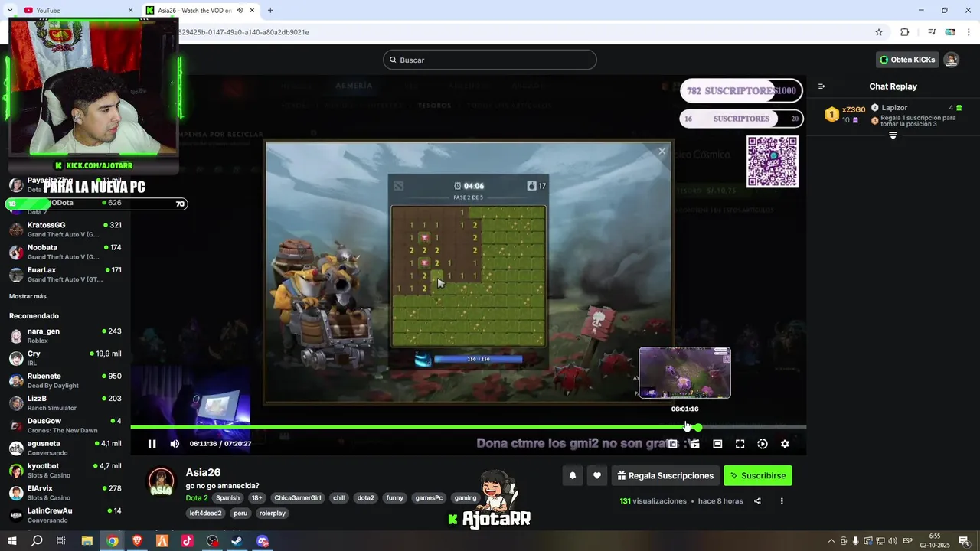Bookmark this page with star icon

click(879, 32)
